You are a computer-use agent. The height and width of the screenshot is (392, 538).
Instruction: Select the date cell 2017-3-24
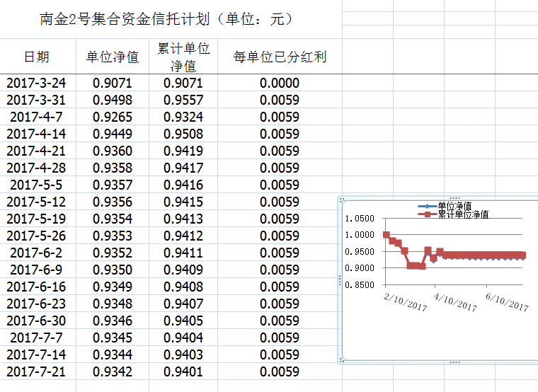coord(37,83)
